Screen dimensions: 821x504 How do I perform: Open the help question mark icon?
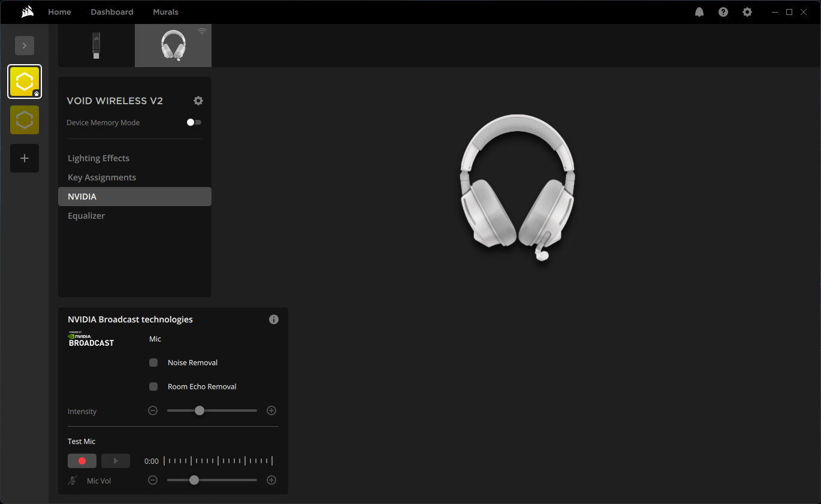pyautogui.click(x=723, y=12)
